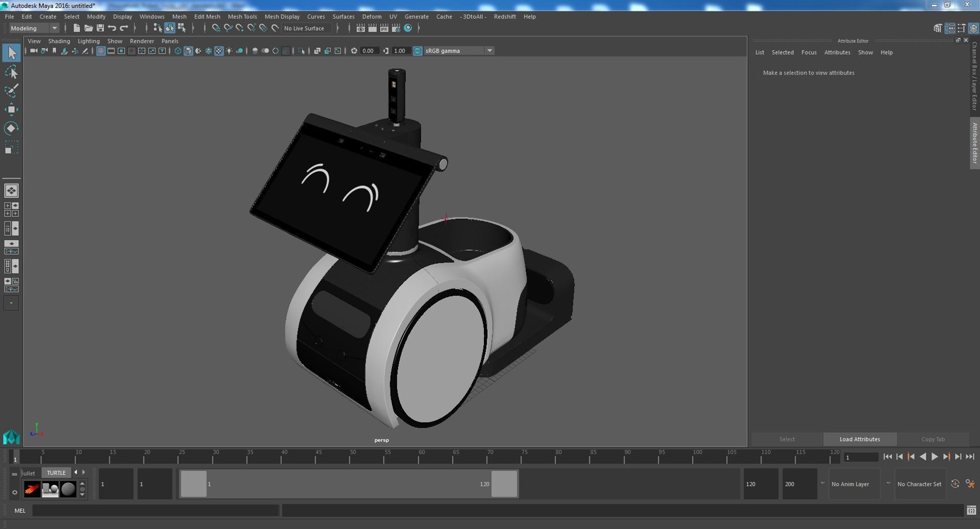Image resolution: width=980 pixels, height=529 pixels.
Task: Open the Script Editor icon
Action: [971, 510]
